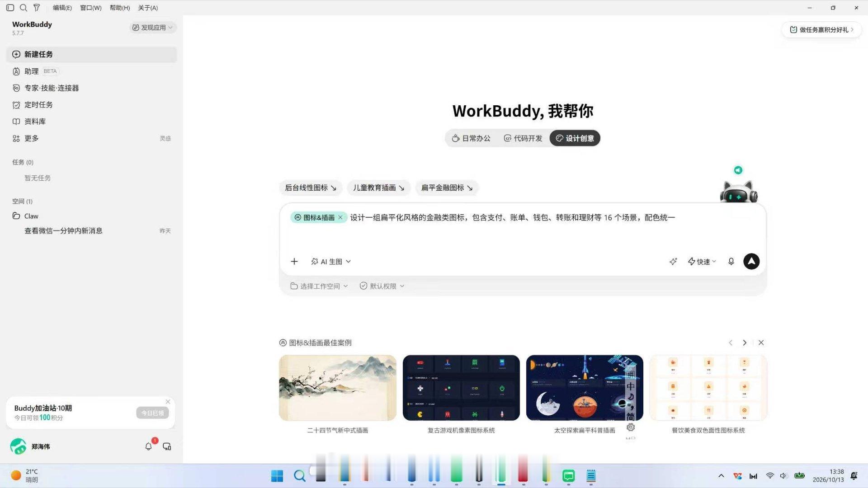This screenshot has width=868, height=488.
Task: Remove the 图标&插画 tag from prompt
Action: (x=340, y=217)
